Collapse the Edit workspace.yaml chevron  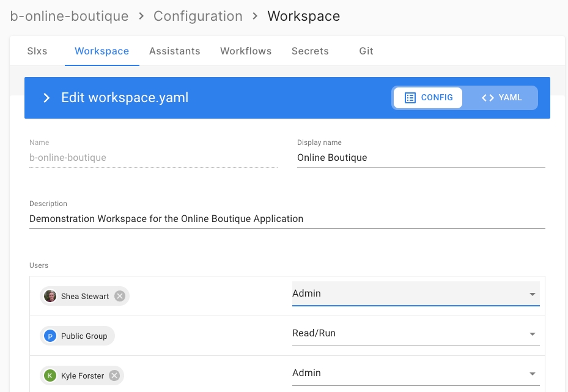46,98
